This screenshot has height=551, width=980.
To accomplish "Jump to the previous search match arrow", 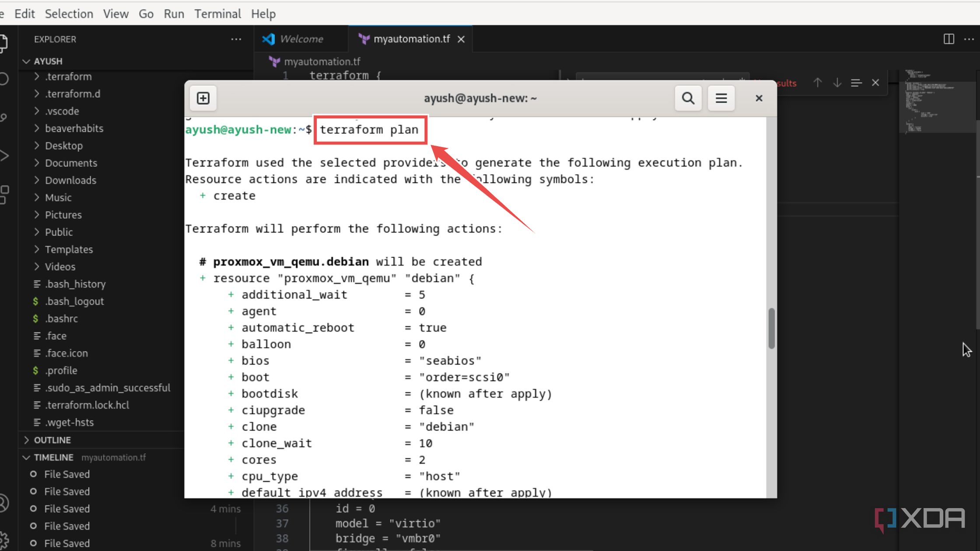I will click(817, 83).
